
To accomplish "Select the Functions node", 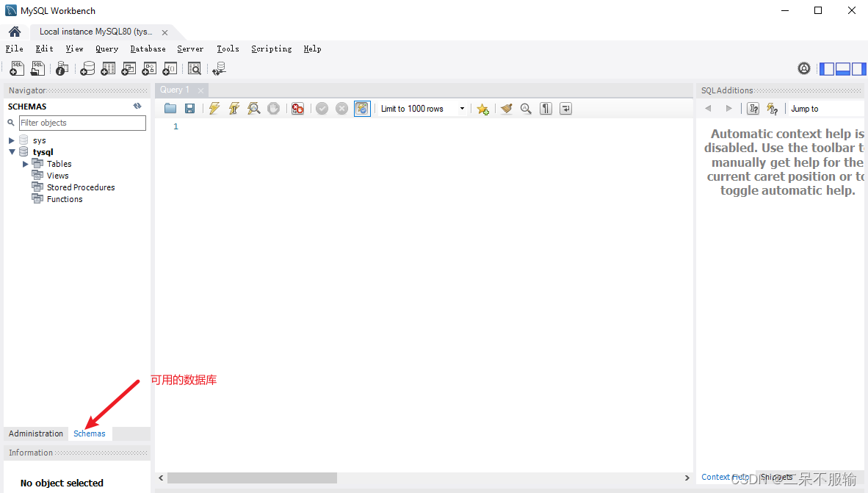I will coord(65,199).
